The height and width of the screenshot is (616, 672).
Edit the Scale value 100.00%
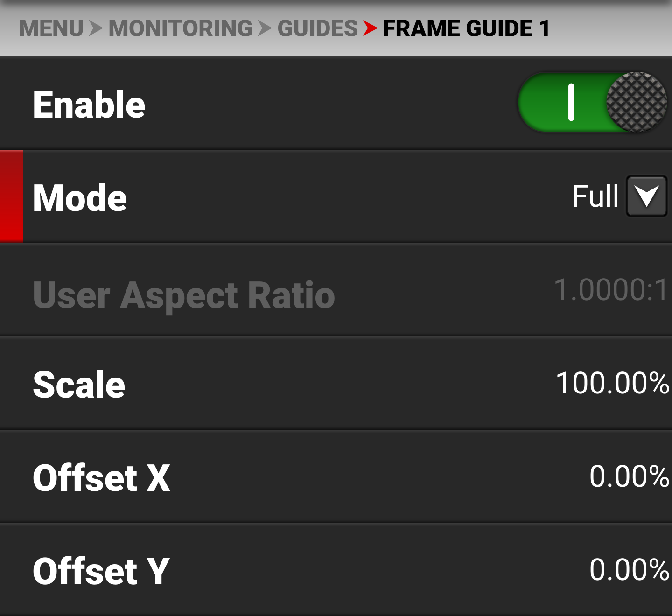[612, 383]
